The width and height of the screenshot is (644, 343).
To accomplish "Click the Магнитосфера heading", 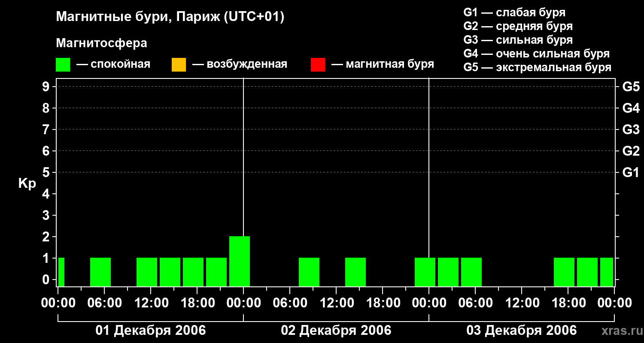I will [102, 43].
